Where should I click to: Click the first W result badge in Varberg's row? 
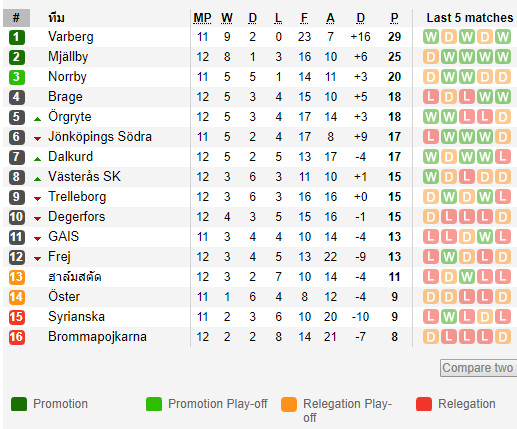point(431,37)
